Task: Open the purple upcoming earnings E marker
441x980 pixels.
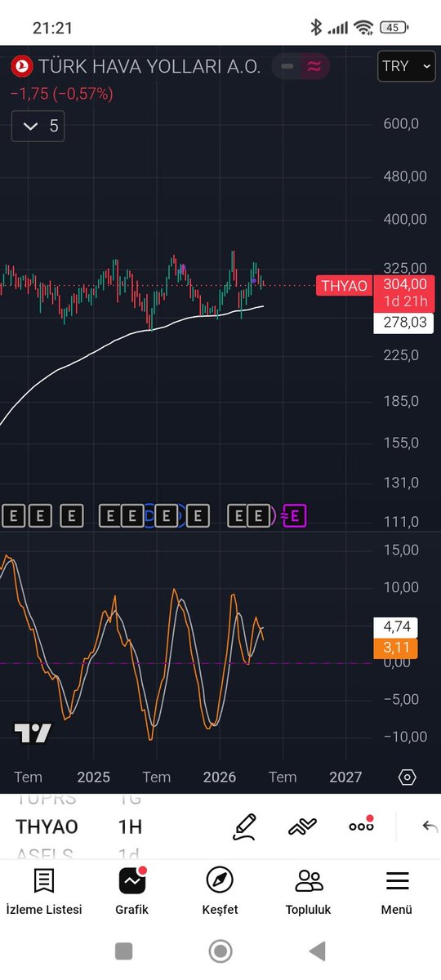Action: click(295, 515)
